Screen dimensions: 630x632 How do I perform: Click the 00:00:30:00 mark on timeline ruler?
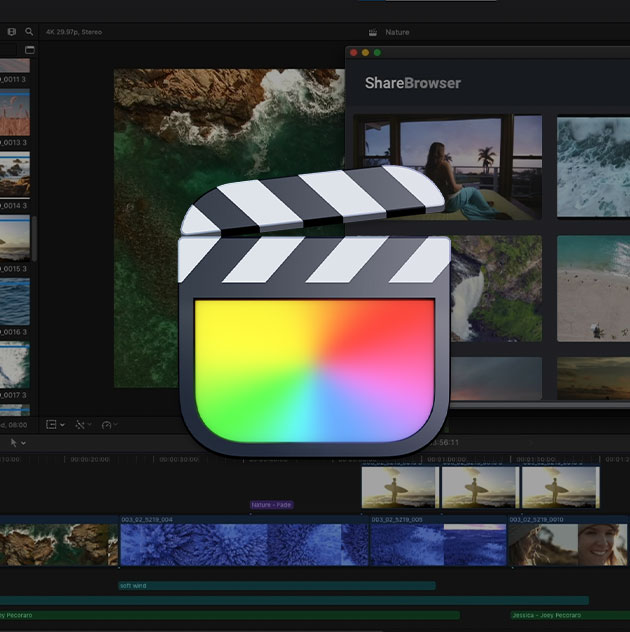coord(179,459)
